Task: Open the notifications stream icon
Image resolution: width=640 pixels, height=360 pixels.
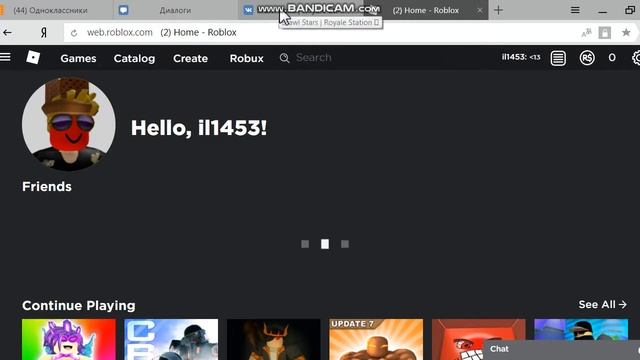Action: point(558,58)
